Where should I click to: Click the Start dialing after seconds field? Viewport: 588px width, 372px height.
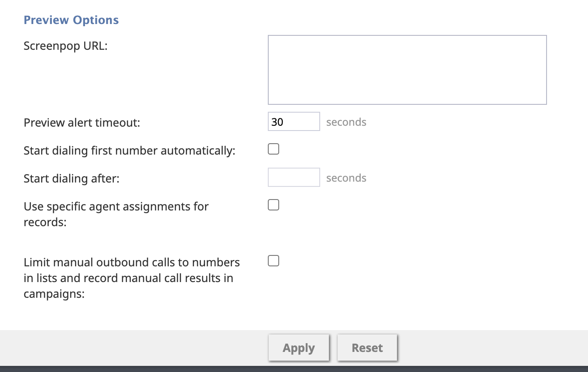point(294,177)
